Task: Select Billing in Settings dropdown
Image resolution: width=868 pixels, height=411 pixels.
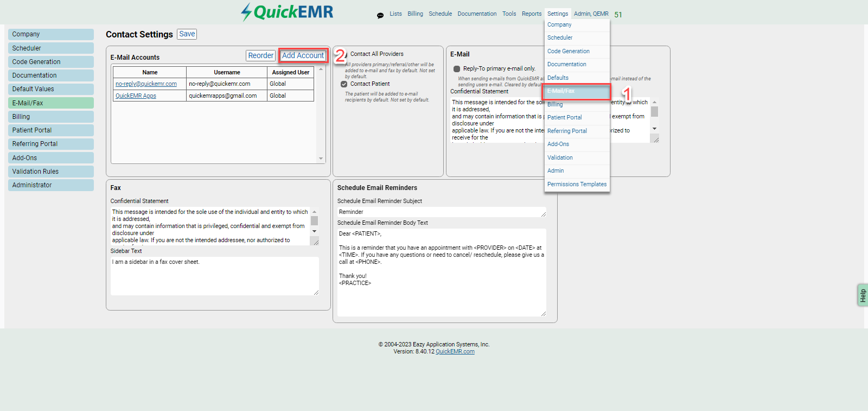Action: click(577, 105)
